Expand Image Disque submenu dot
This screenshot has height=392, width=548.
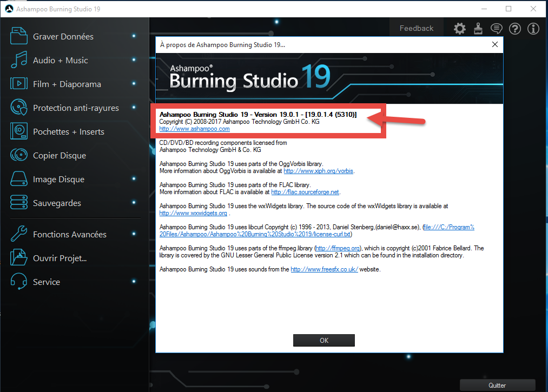(x=134, y=178)
